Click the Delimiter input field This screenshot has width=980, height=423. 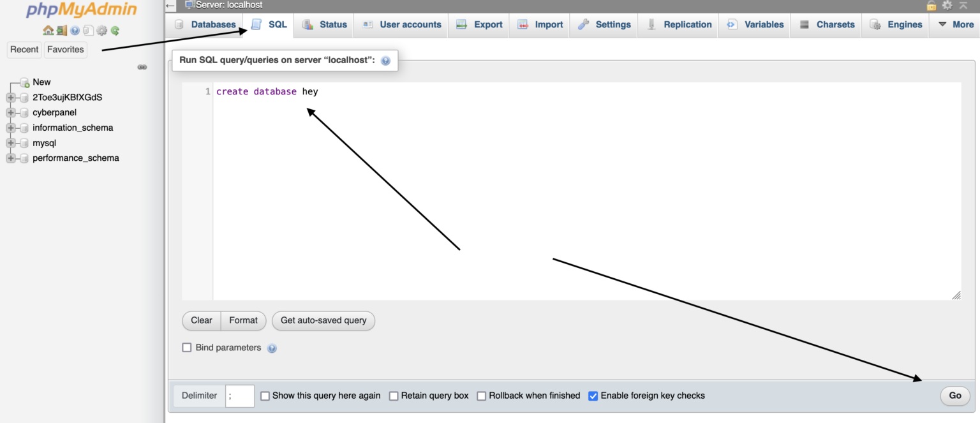point(240,396)
